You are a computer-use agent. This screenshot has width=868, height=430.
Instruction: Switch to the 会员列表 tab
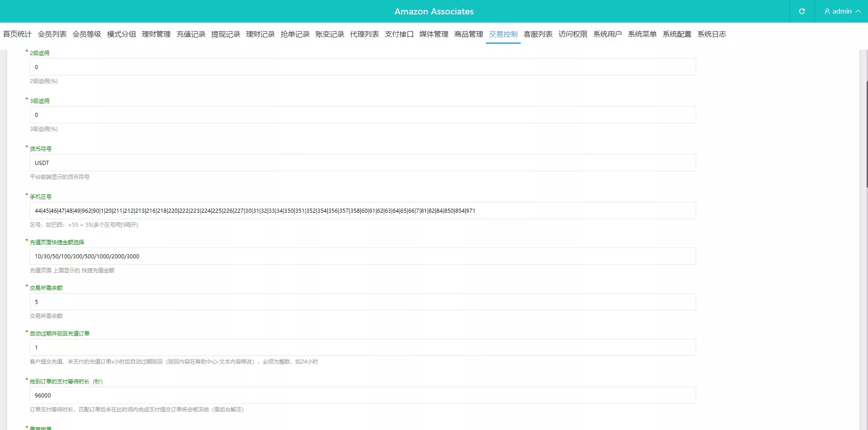pyautogui.click(x=52, y=34)
